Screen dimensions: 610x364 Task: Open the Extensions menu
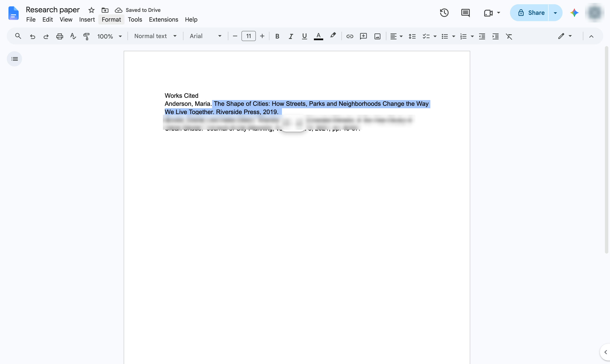[x=164, y=20]
